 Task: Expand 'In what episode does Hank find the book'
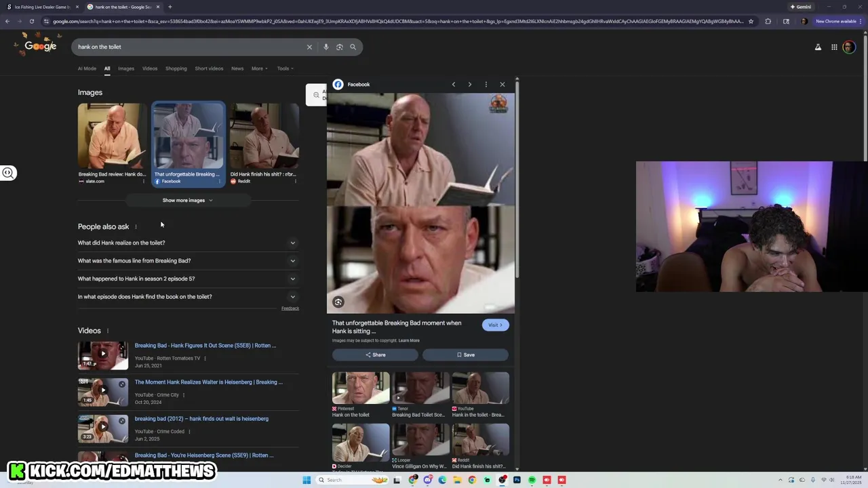point(188,296)
